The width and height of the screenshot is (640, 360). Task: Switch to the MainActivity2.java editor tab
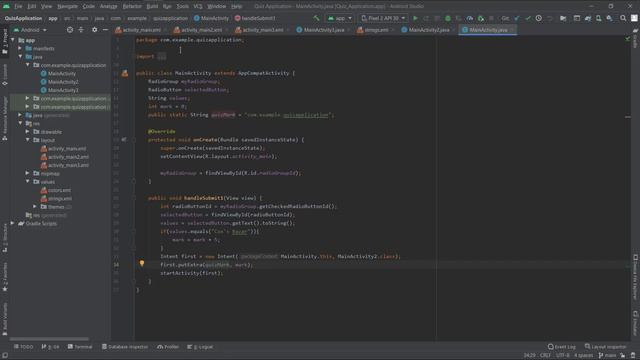pyautogui.click(x=429, y=30)
